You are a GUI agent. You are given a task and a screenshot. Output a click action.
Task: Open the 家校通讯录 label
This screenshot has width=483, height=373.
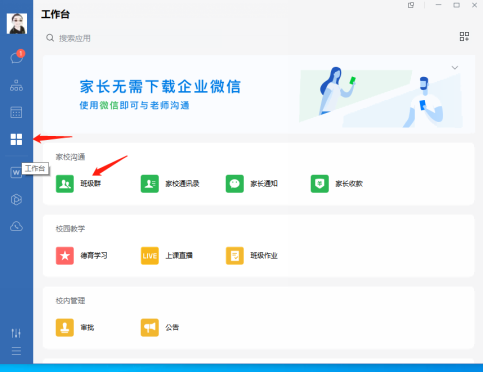tap(182, 184)
